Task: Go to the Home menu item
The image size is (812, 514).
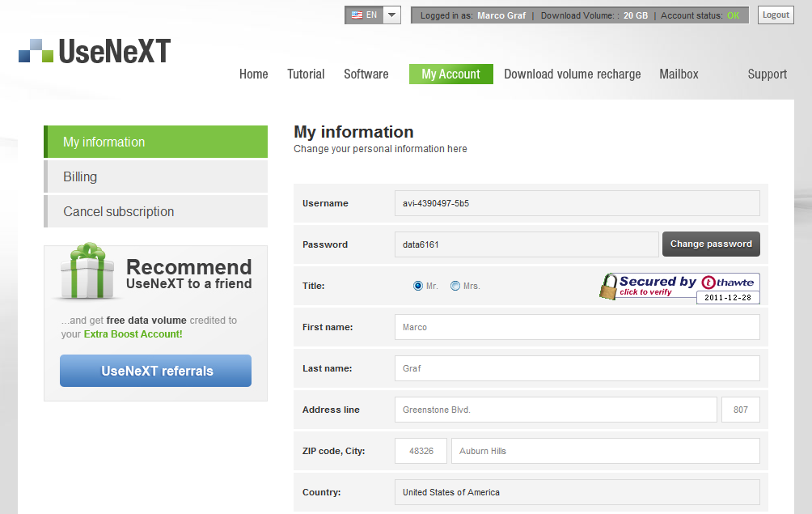Action: click(254, 74)
